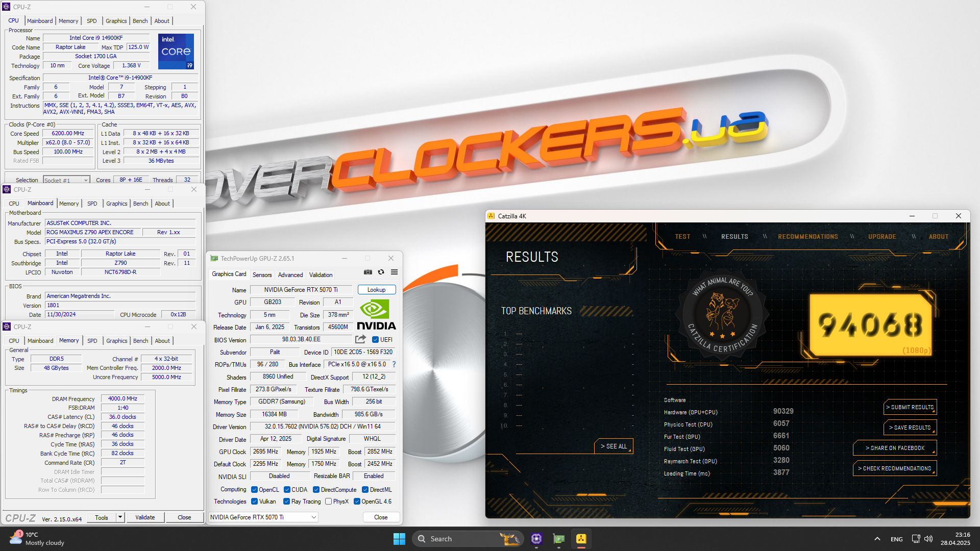Click the CPU-Z taskbar icon
This screenshot has width=980, height=551.
pyautogui.click(x=536, y=539)
